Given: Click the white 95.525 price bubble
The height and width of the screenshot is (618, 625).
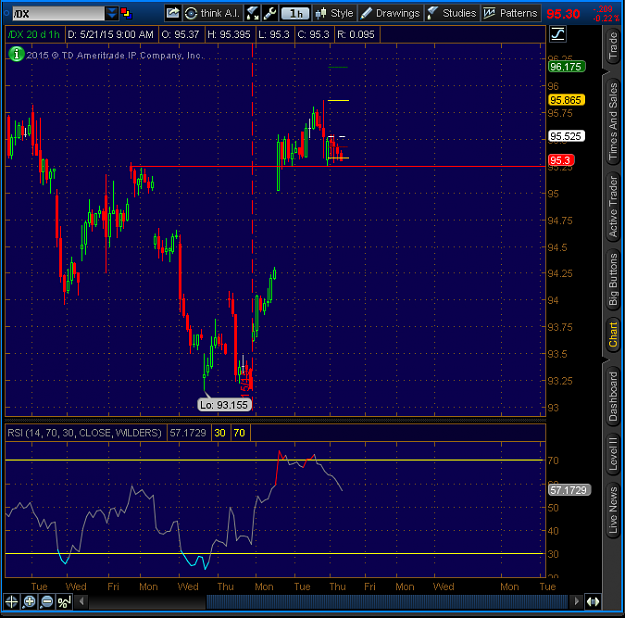Looking at the screenshot, I should (566, 136).
